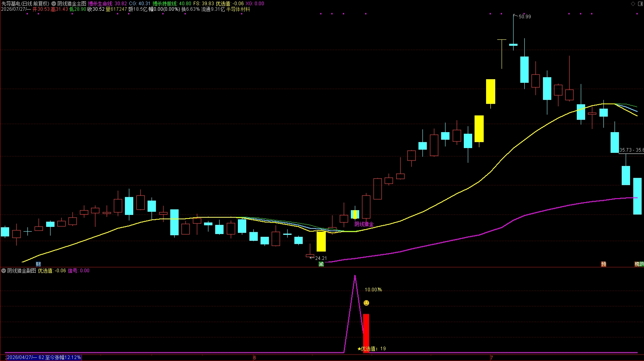The image size is (644, 361).
Task: Click the 减 marker below 24.21 low
Action: [321, 264]
